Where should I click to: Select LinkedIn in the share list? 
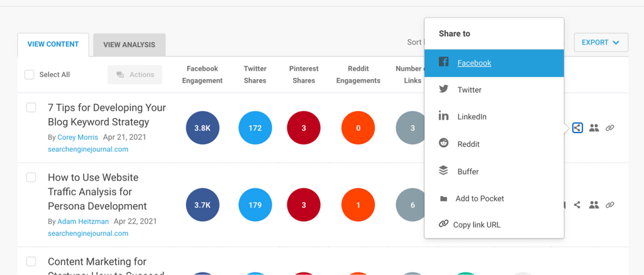click(x=472, y=117)
